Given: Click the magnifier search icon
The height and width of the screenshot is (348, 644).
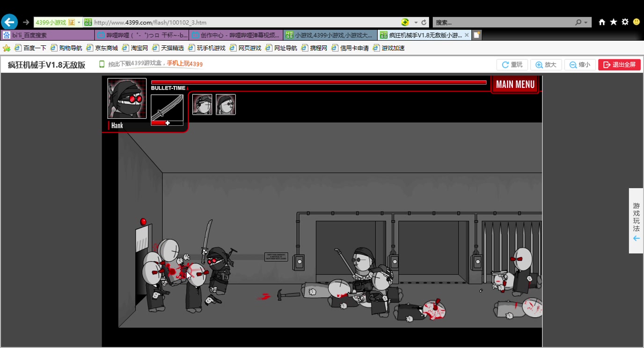Looking at the screenshot, I should (x=578, y=22).
